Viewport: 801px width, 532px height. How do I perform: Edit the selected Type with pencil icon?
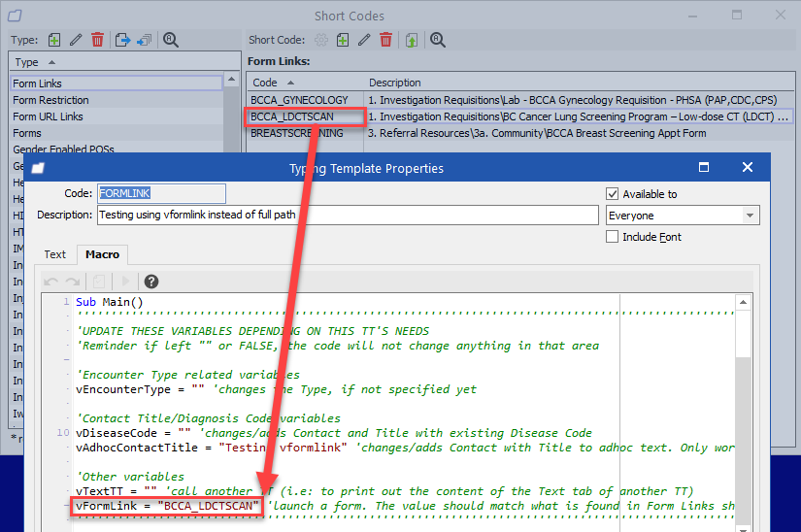point(76,40)
